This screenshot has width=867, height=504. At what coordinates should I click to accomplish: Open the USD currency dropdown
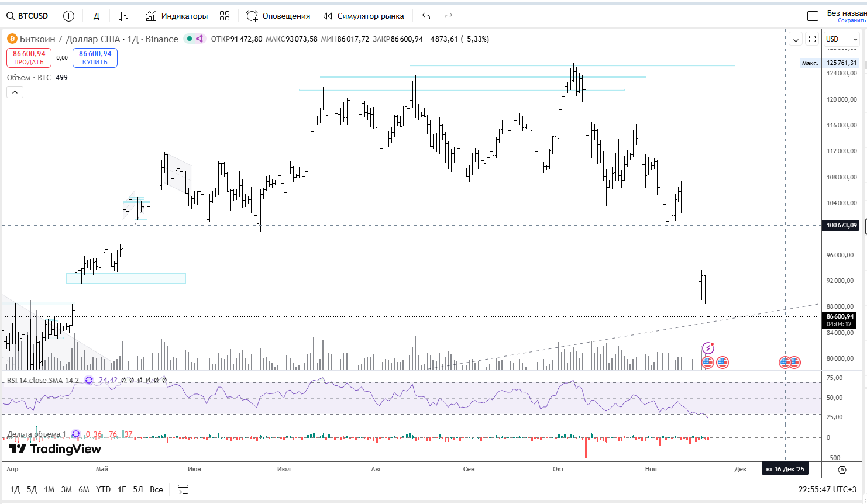pyautogui.click(x=841, y=39)
